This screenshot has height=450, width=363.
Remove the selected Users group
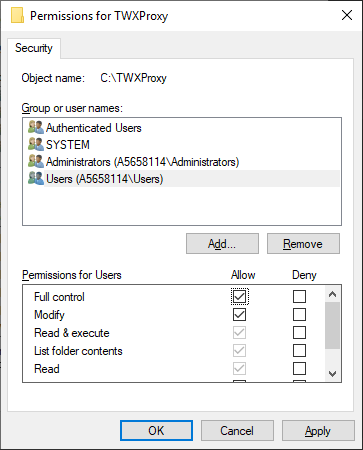pyautogui.click(x=303, y=244)
